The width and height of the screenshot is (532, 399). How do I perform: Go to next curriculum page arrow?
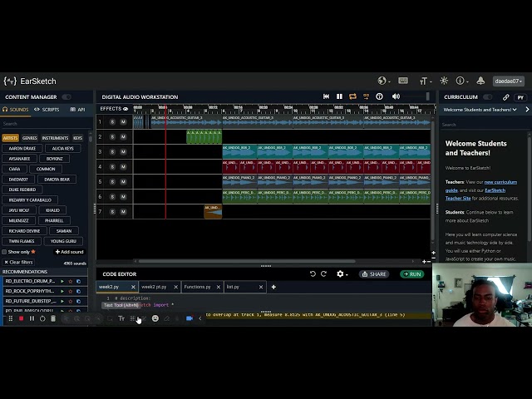[x=527, y=110]
